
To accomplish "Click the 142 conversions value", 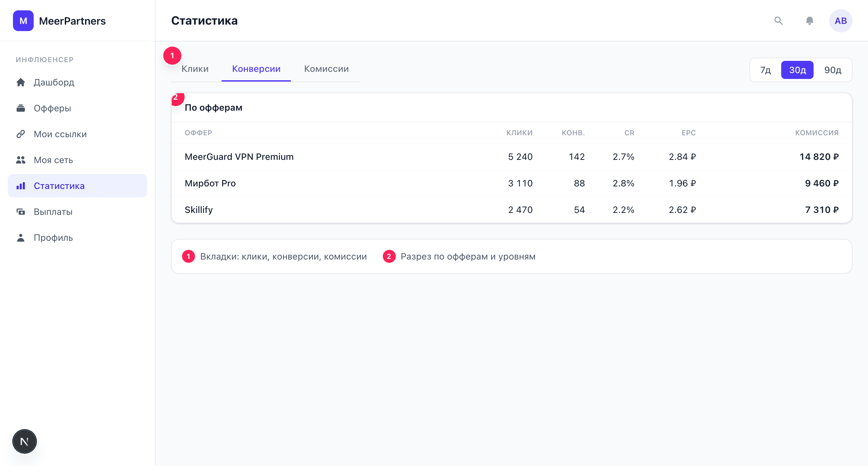I will click(x=577, y=157).
